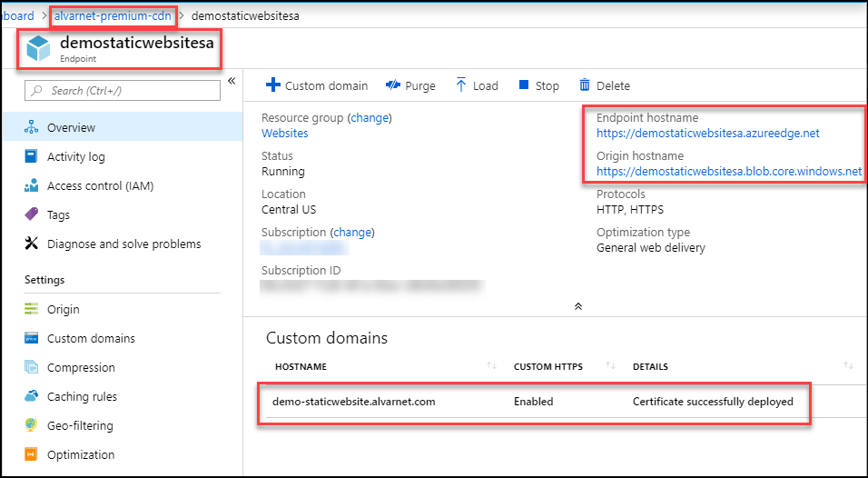
Task: Open the Compression settings page
Action: [122, 367]
